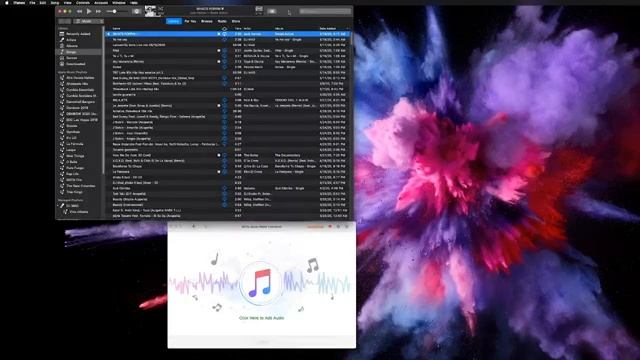
Task: Sort songs by the Name column
Action: pos(116,29)
